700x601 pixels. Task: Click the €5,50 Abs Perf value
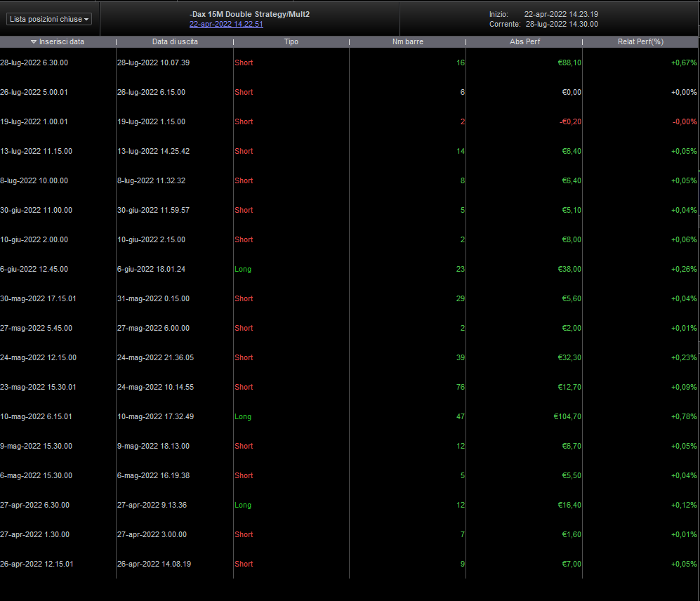coord(572,475)
